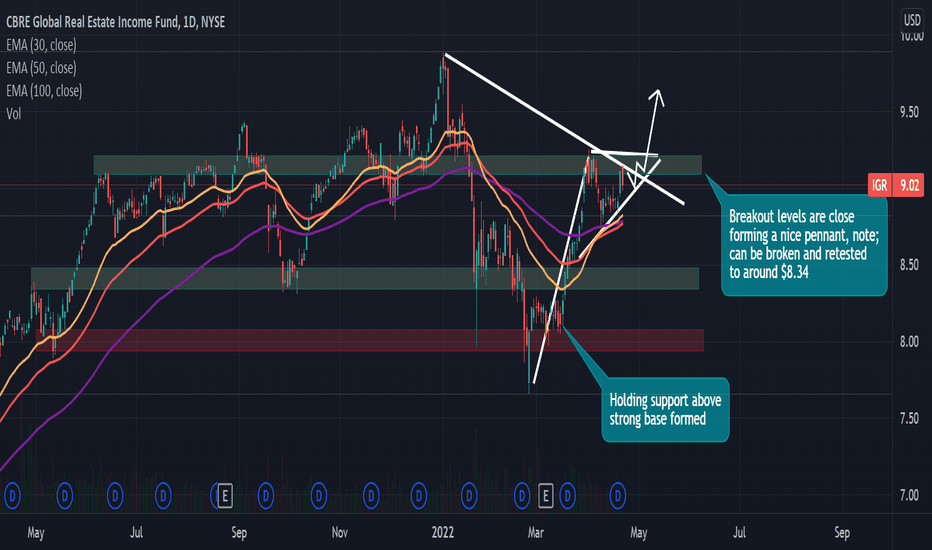Click the 8.50 price axis label
The image size is (932, 550).
click(909, 265)
